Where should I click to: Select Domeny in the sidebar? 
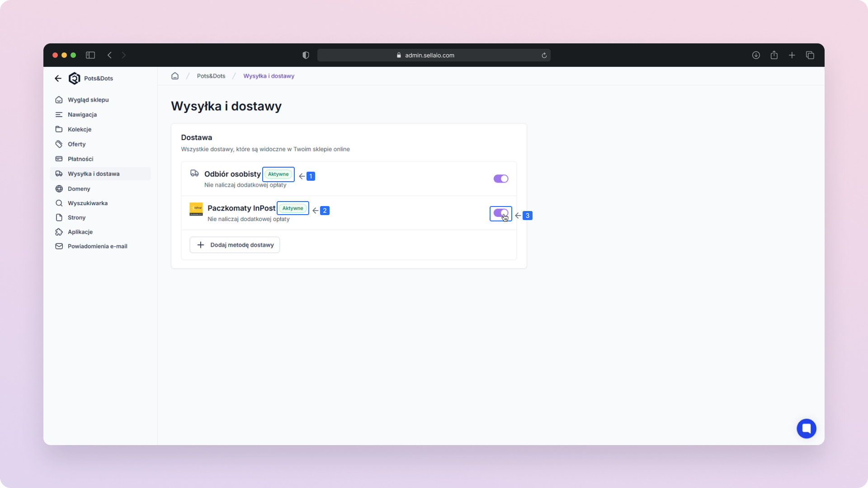(79, 189)
